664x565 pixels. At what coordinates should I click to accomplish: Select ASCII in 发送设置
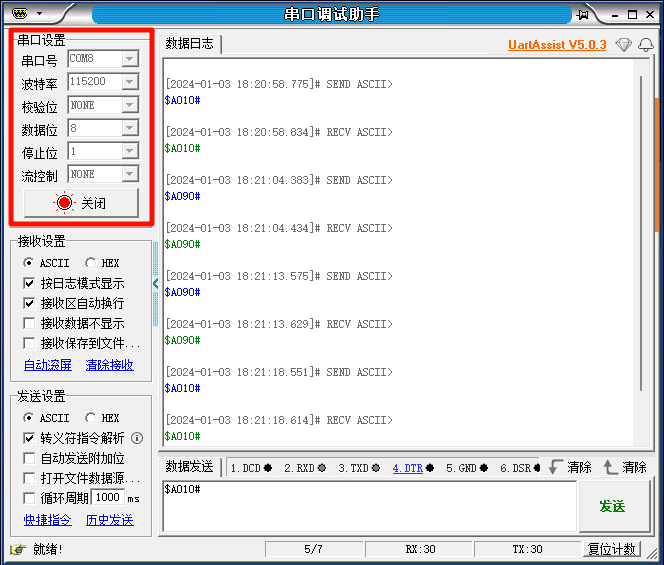[46, 418]
